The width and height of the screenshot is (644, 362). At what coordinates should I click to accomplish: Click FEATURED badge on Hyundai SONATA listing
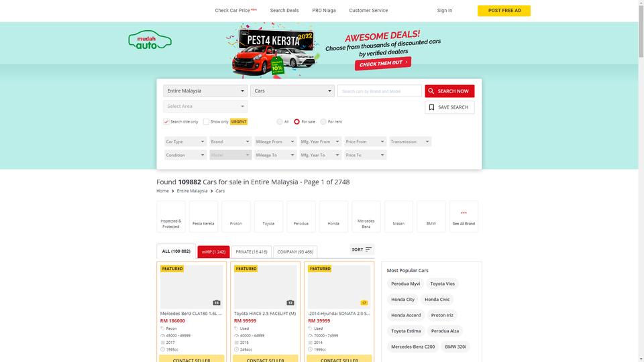pyautogui.click(x=320, y=268)
